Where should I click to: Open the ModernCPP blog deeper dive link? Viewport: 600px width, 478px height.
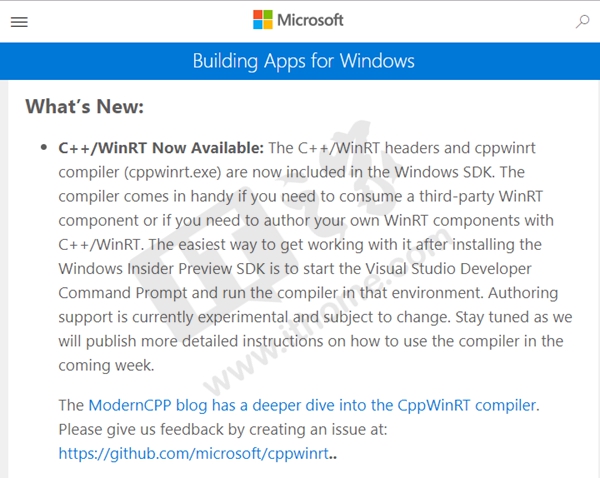[x=313, y=405]
